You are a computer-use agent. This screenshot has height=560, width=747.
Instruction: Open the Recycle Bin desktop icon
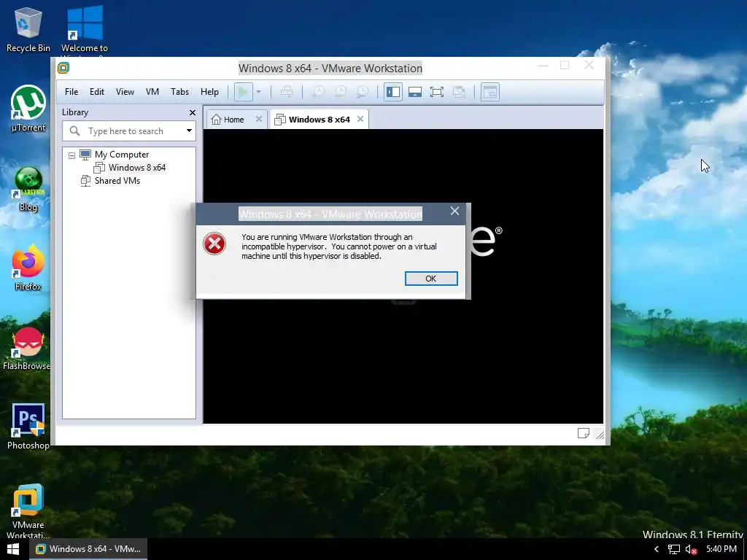(28, 29)
